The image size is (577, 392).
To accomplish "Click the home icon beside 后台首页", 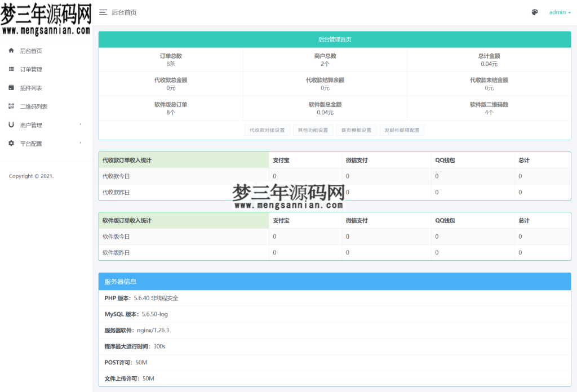I will point(11,50).
